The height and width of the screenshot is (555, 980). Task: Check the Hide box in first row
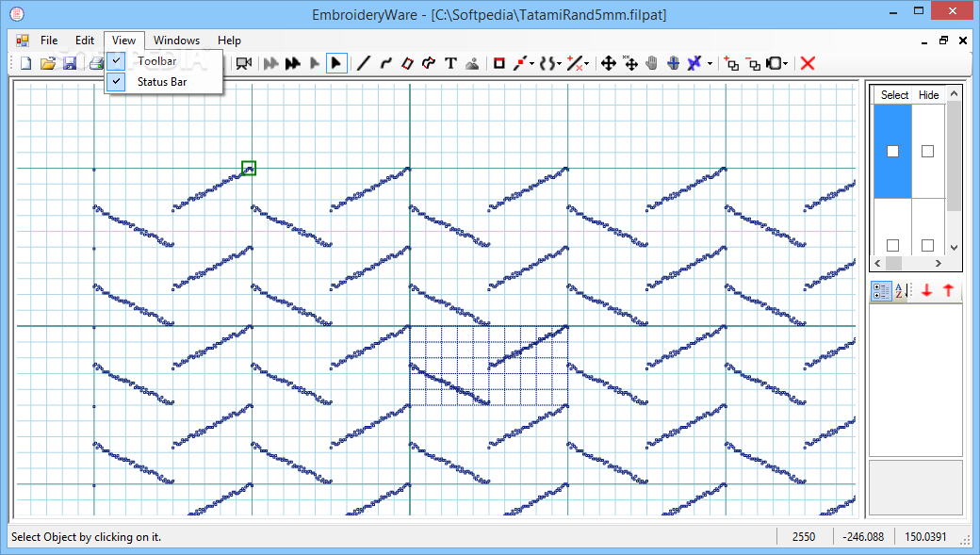click(927, 152)
